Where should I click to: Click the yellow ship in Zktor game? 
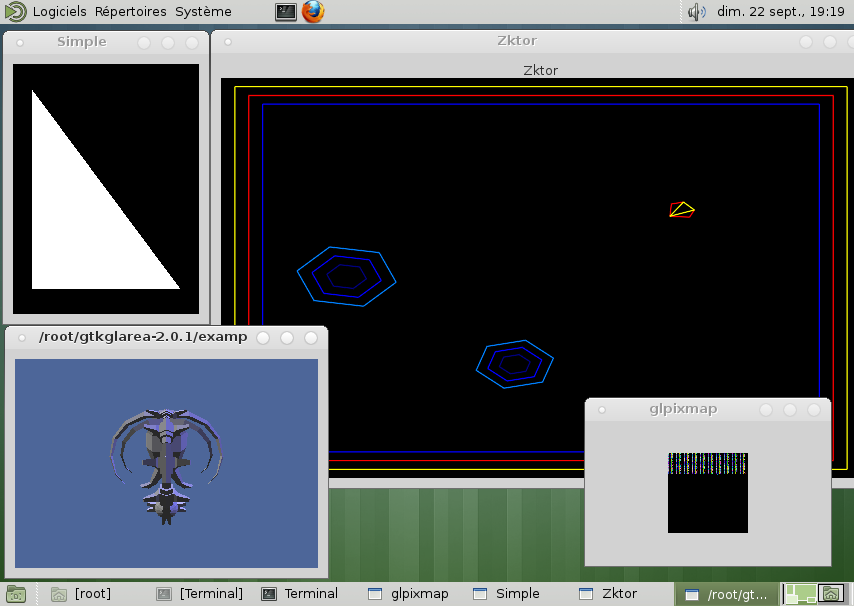682,210
